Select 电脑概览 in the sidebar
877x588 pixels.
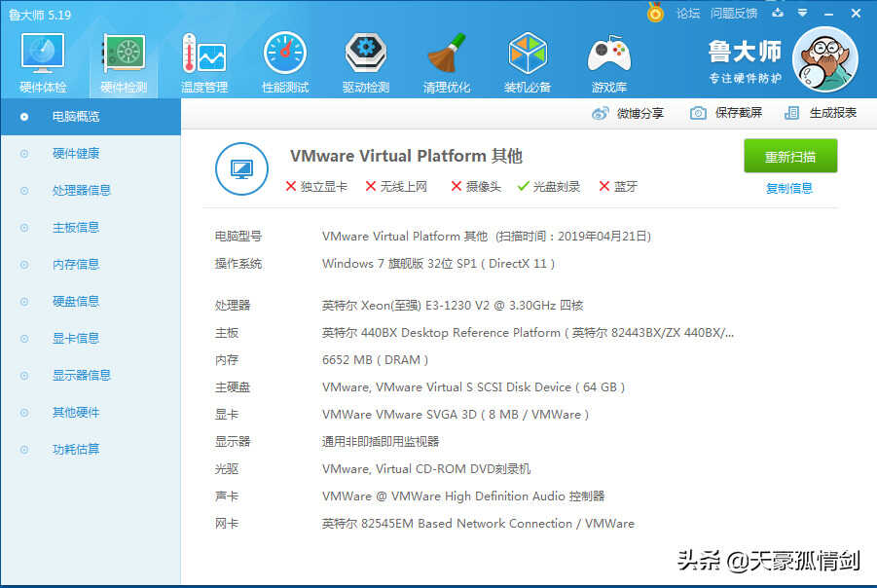click(91, 117)
